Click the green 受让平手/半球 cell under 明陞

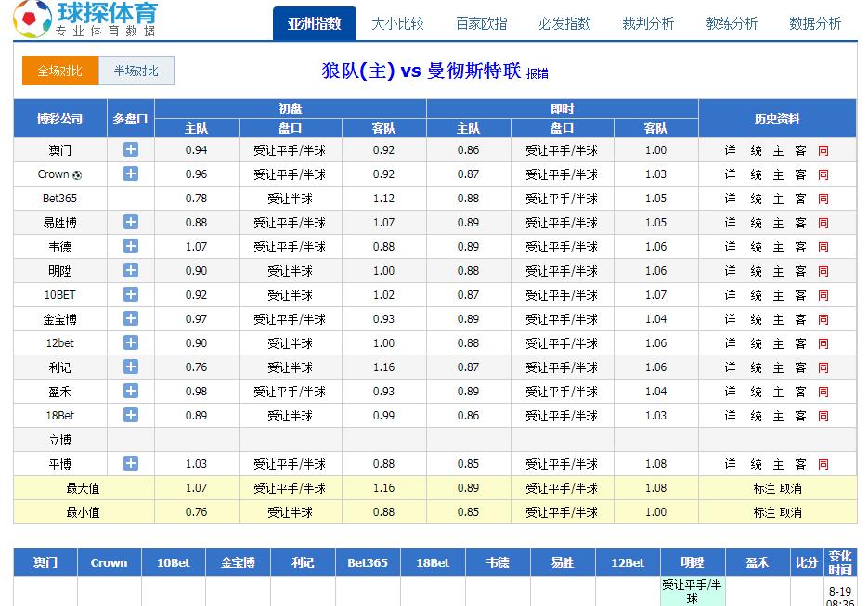(x=692, y=591)
